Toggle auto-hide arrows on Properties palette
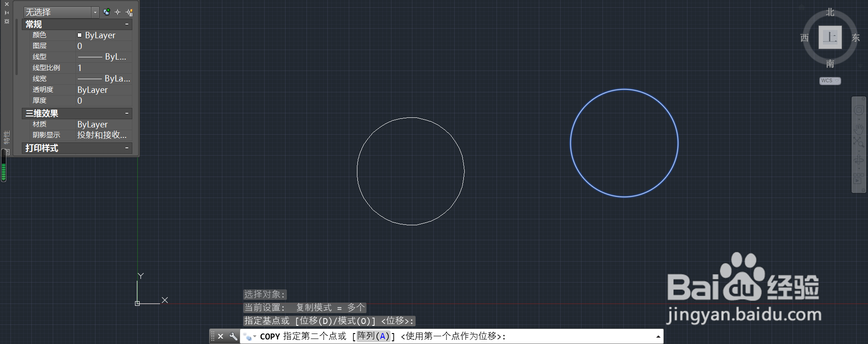 coord(7,13)
